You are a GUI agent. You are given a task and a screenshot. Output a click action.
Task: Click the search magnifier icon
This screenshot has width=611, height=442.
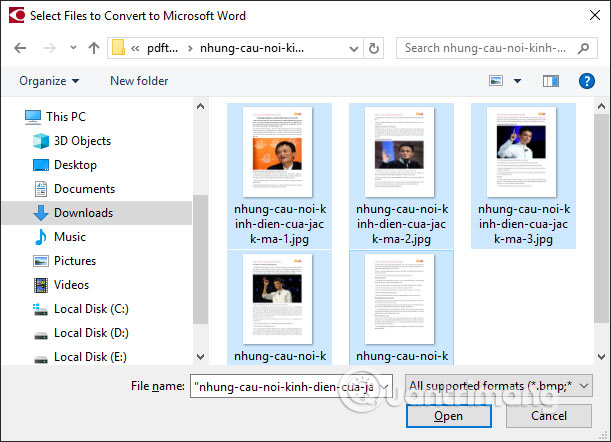(x=583, y=48)
